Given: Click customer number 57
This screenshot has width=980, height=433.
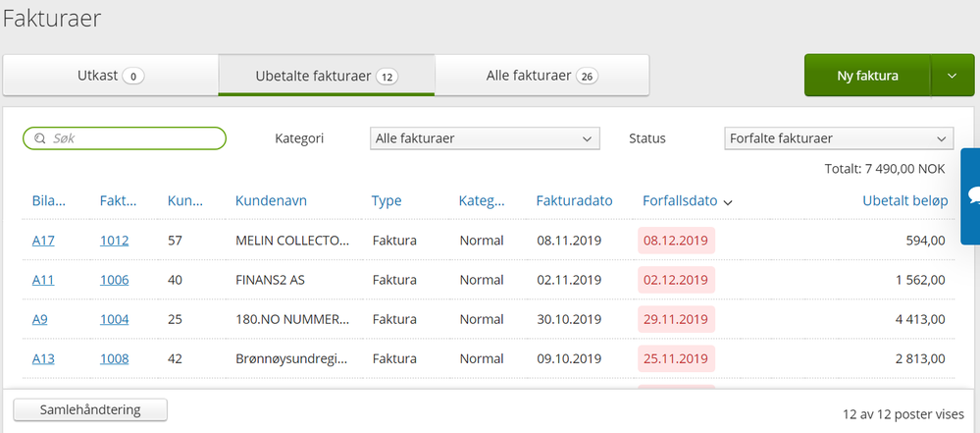Looking at the screenshot, I should tap(175, 241).
